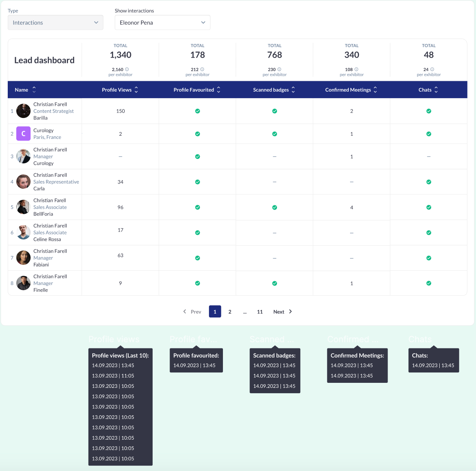Open the Type Interactions dropdown

[56, 22]
